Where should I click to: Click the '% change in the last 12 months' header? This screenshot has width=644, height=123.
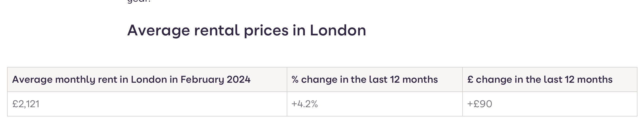(365, 79)
